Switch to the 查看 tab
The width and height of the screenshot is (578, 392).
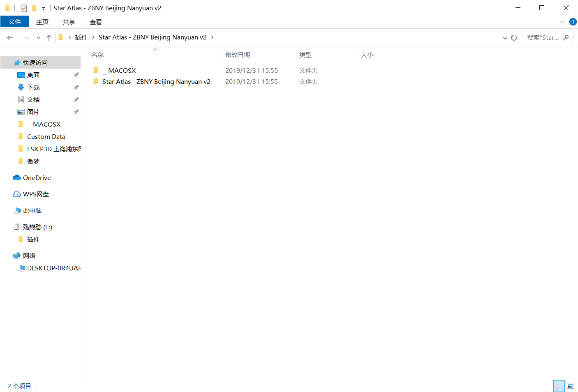coord(96,22)
